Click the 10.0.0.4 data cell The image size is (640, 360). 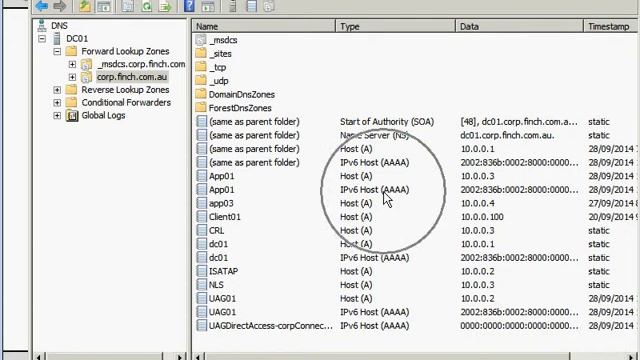(478, 203)
